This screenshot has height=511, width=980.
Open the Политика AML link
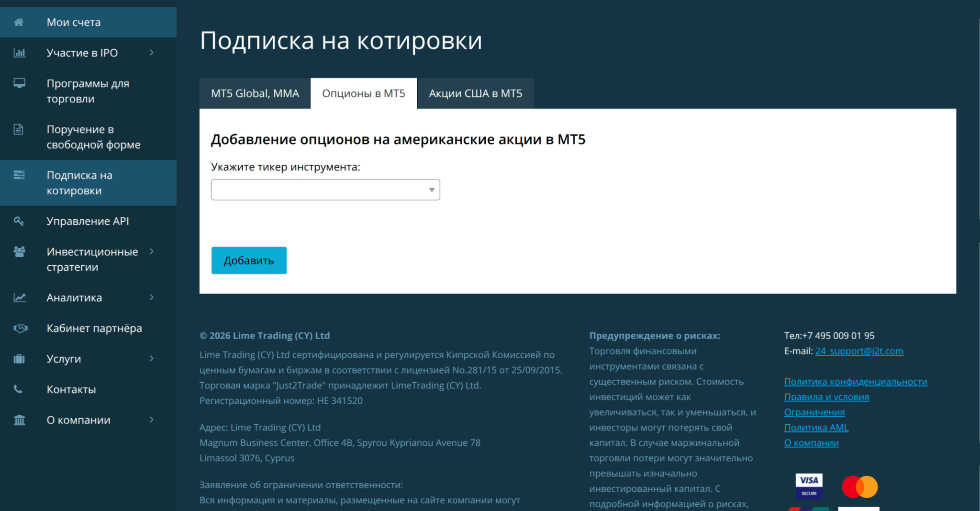click(x=816, y=428)
